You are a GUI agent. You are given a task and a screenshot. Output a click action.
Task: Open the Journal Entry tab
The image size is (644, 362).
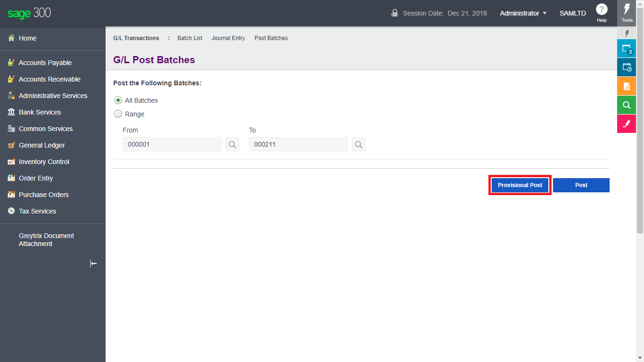coord(228,38)
